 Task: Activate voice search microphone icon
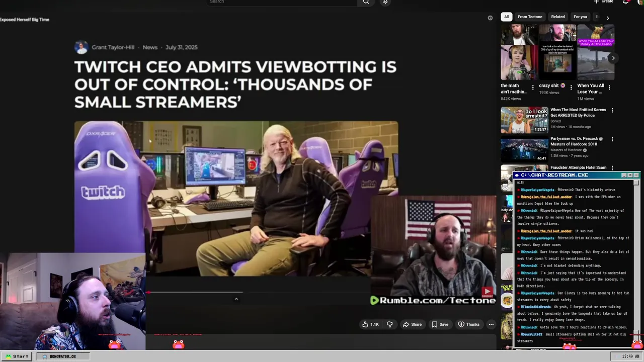click(385, 2)
